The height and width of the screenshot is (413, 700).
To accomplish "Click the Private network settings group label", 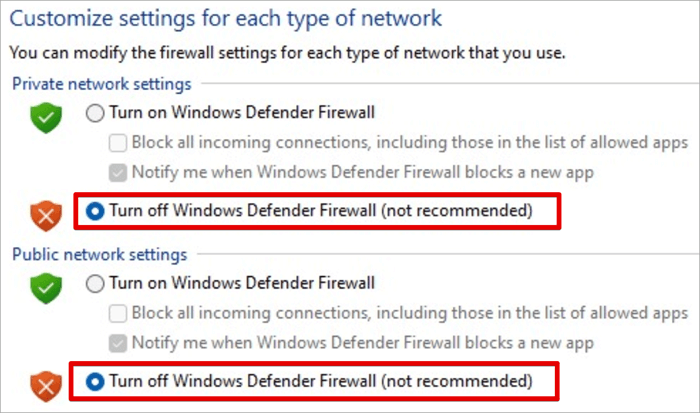I will click(x=101, y=85).
